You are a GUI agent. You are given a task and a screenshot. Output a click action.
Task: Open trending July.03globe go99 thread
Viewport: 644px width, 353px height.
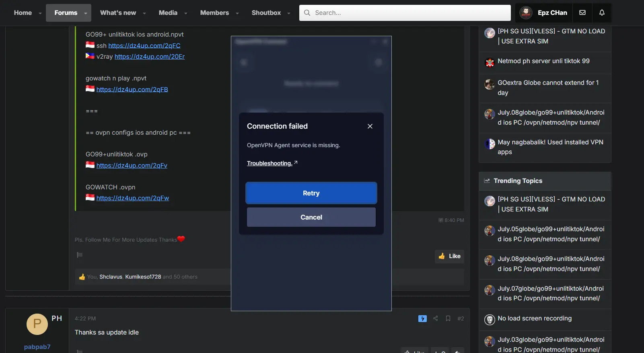click(551, 345)
